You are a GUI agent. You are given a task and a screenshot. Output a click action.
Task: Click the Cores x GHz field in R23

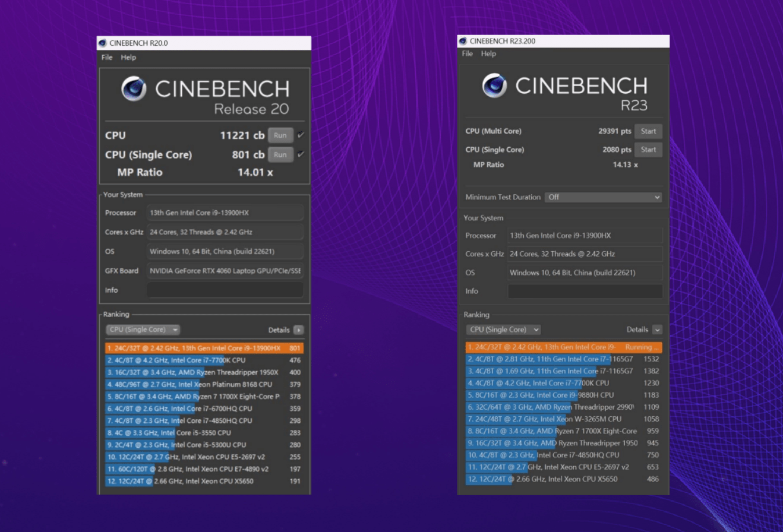(585, 254)
